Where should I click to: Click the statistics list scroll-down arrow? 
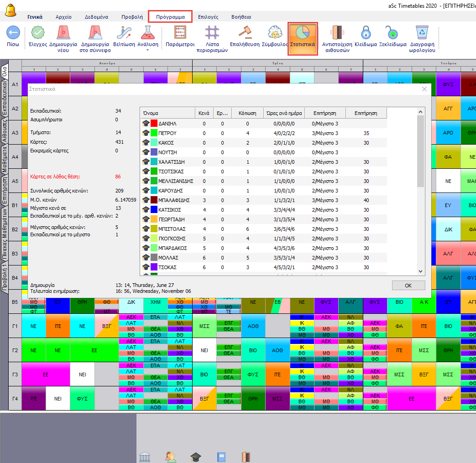pyautogui.click(x=420, y=271)
